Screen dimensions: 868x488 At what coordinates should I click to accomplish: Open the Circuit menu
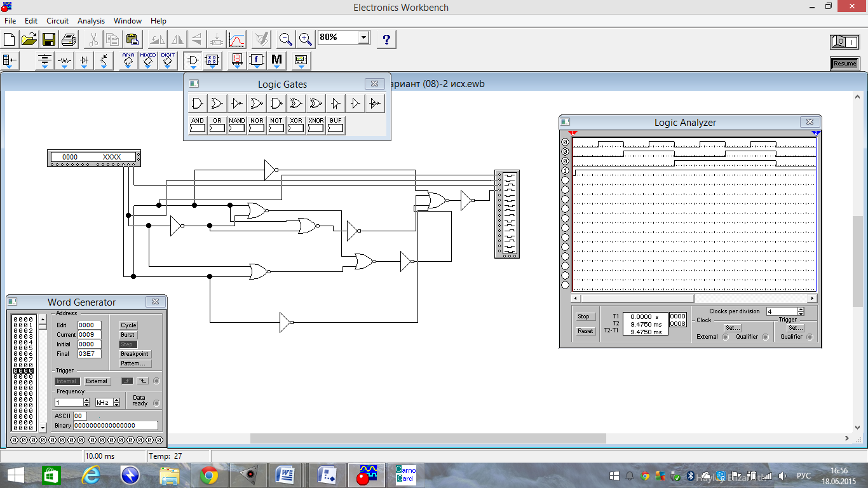pos(58,21)
